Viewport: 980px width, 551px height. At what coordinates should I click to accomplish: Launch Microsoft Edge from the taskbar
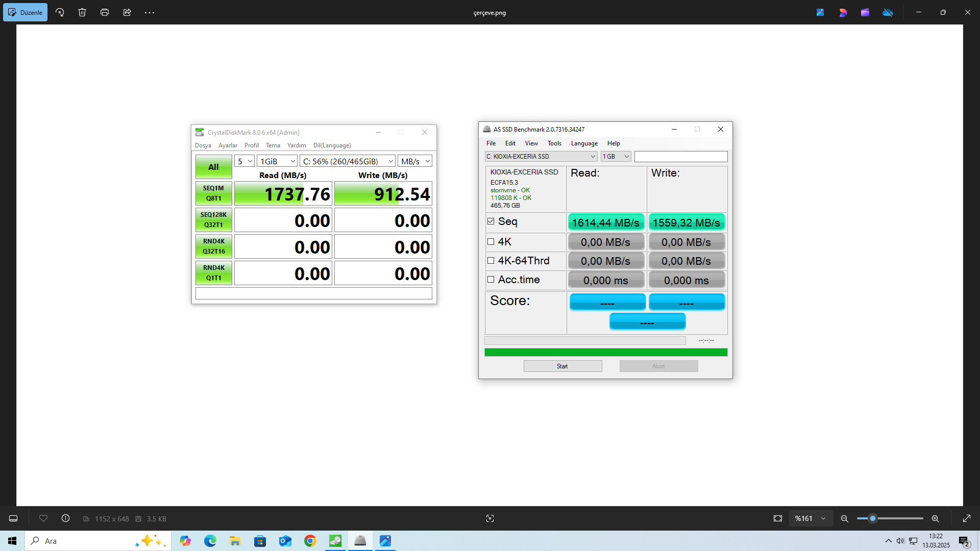point(210,541)
